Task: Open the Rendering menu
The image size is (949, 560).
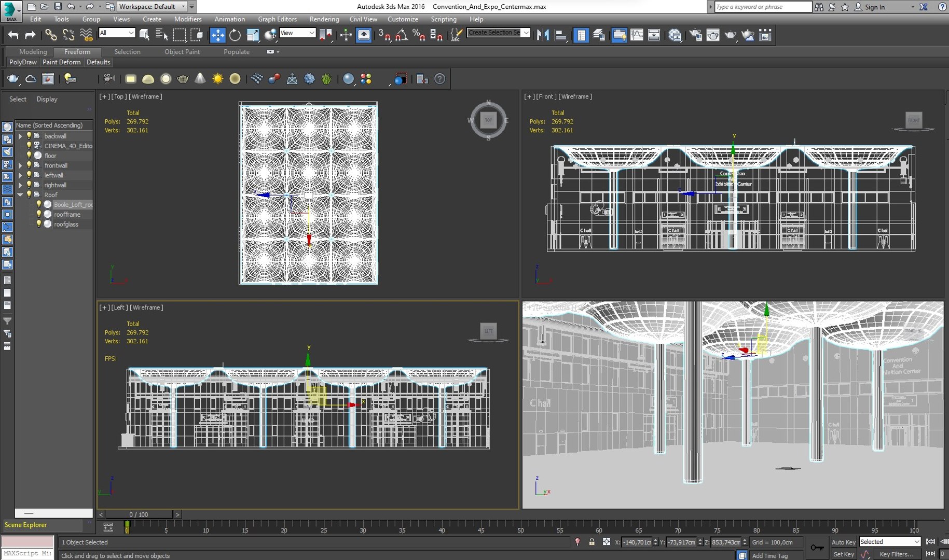Action: point(324,19)
